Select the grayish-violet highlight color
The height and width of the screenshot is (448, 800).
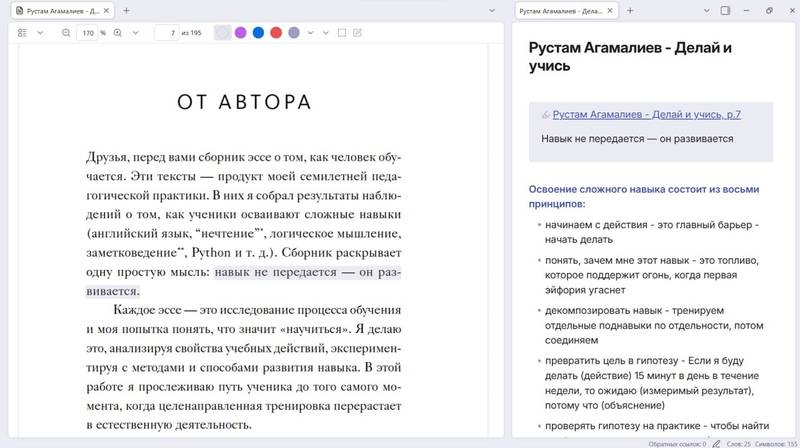[x=294, y=33]
